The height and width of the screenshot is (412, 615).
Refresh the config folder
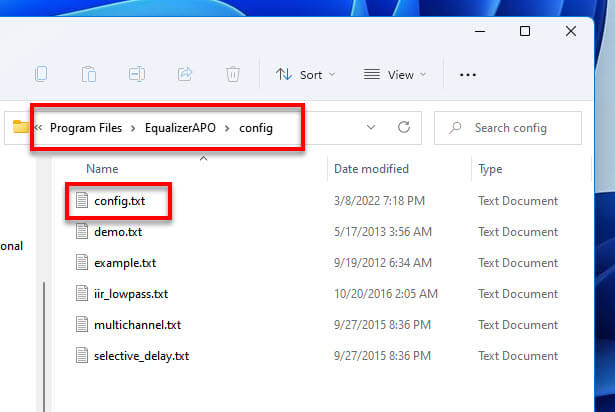click(404, 127)
